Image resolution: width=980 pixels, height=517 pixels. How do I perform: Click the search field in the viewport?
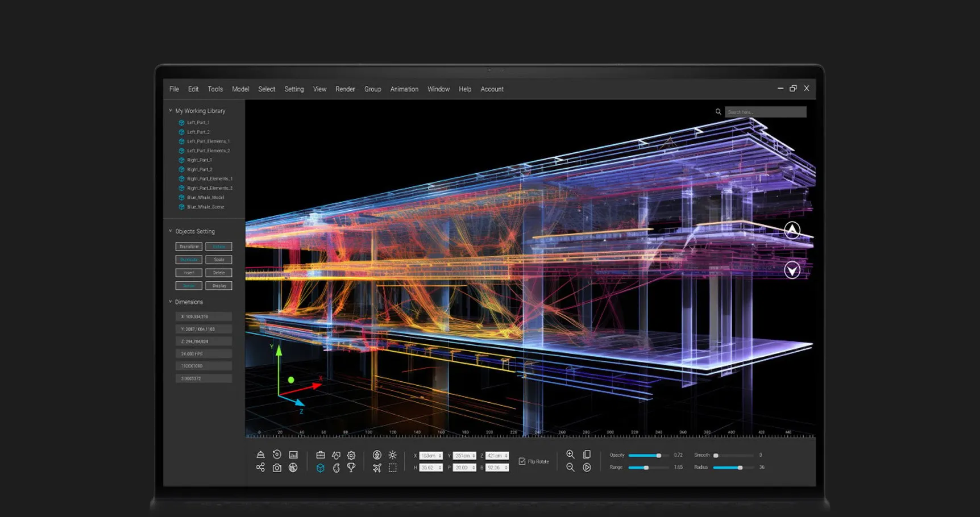tap(765, 112)
